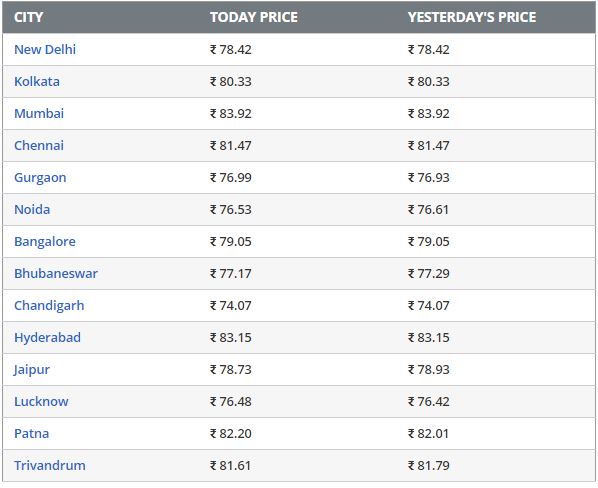598x488 pixels.
Task: Click the TODAY PRICE column header
Action: (x=254, y=17)
